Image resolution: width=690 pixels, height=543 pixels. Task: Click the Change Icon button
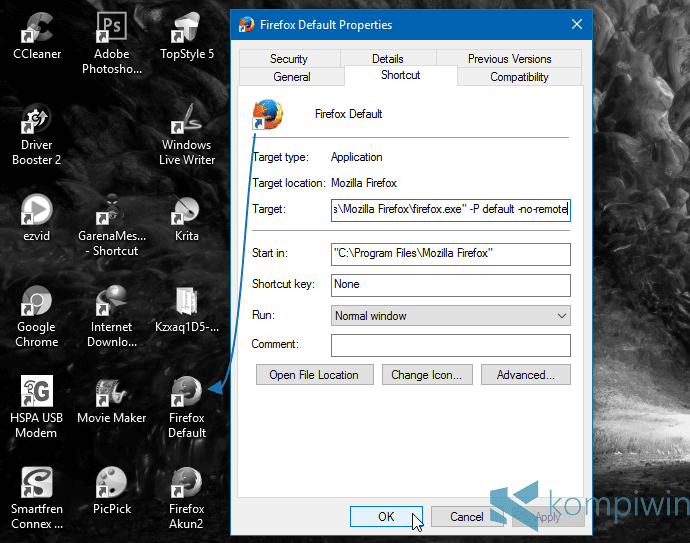[x=427, y=374]
